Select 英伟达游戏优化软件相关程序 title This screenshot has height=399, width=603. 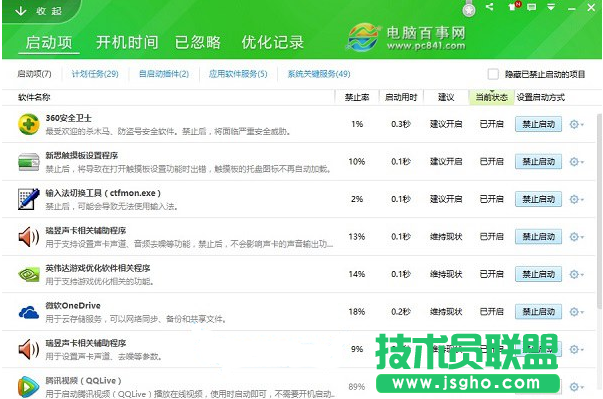(x=98, y=268)
